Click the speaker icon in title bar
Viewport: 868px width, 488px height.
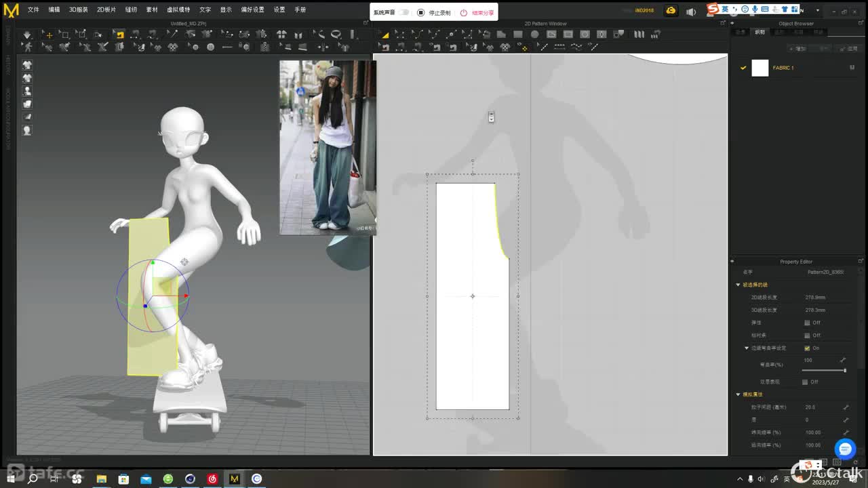click(691, 11)
